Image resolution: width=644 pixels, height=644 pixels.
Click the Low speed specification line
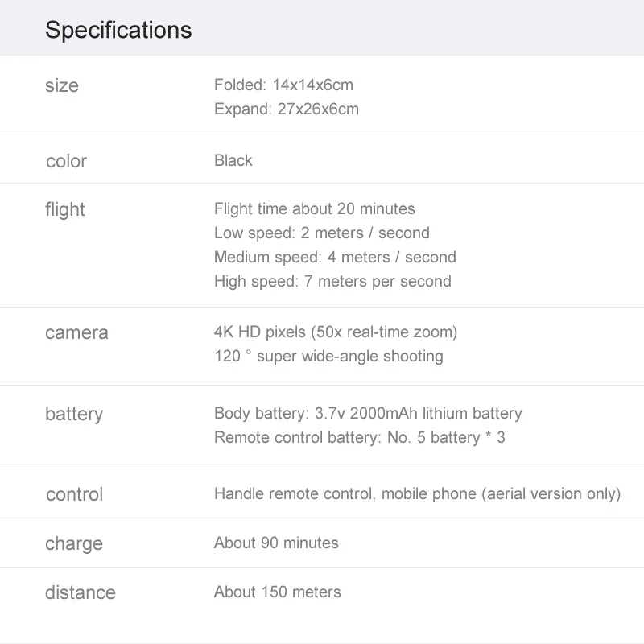click(322, 233)
